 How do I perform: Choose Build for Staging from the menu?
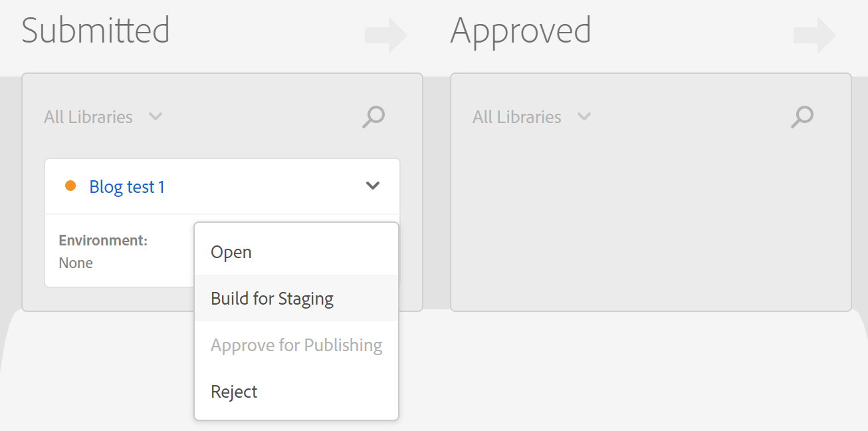click(x=272, y=298)
